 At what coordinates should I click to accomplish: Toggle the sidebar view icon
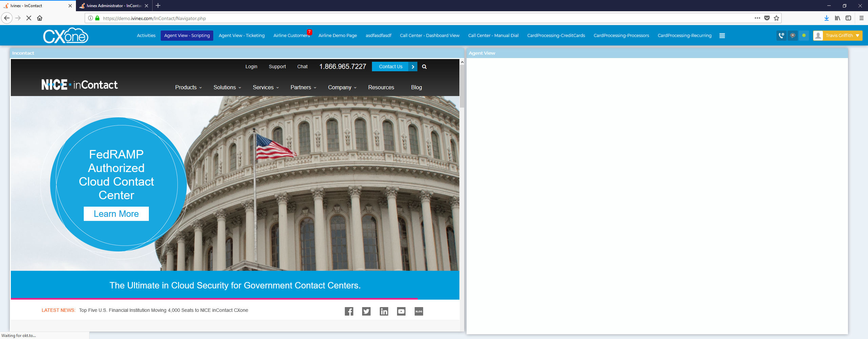[x=848, y=18]
